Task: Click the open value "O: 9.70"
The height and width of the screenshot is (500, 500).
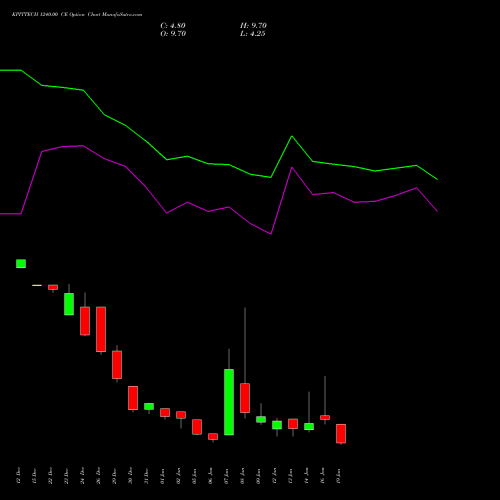Action: click(173, 34)
